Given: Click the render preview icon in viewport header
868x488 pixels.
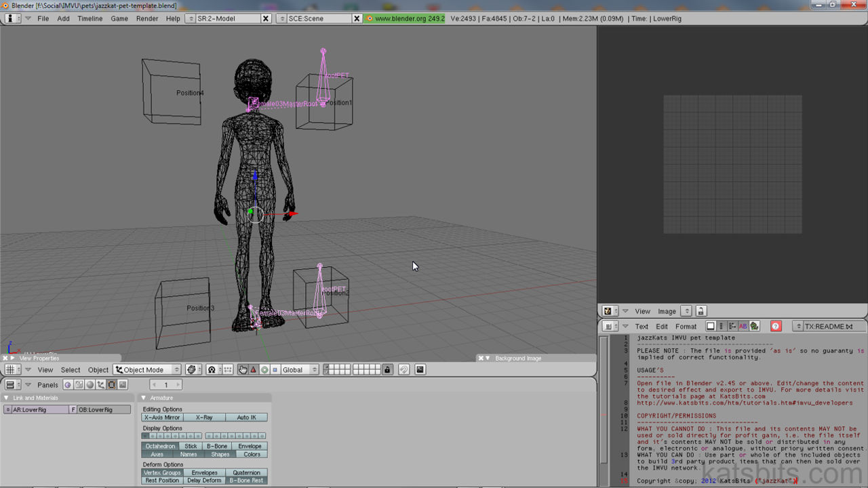Looking at the screenshot, I should (420, 369).
